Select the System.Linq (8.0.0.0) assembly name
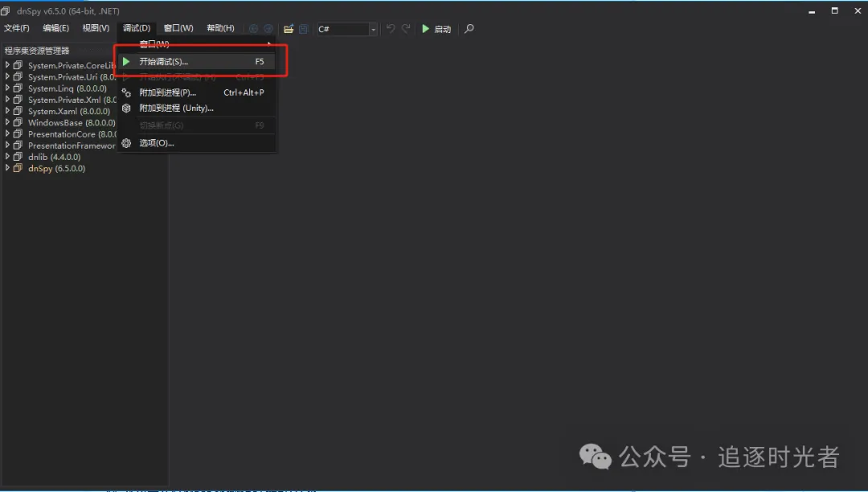The width and height of the screenshot is (868, 492). click(x=68, y=88)
